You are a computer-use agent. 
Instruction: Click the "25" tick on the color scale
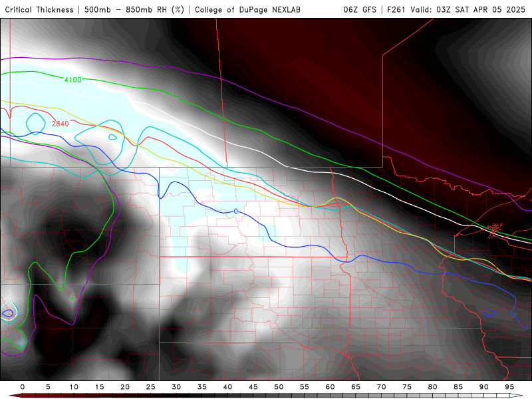click(x=151, y=387)
